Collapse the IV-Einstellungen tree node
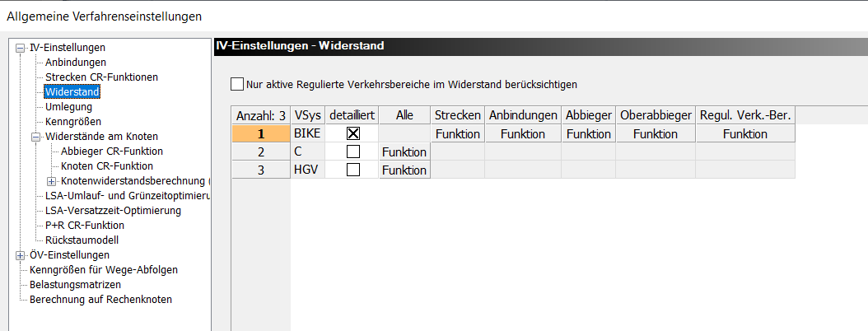Image resolution: width=868 pixels, height=331 pixels. (x=21, y=48)
